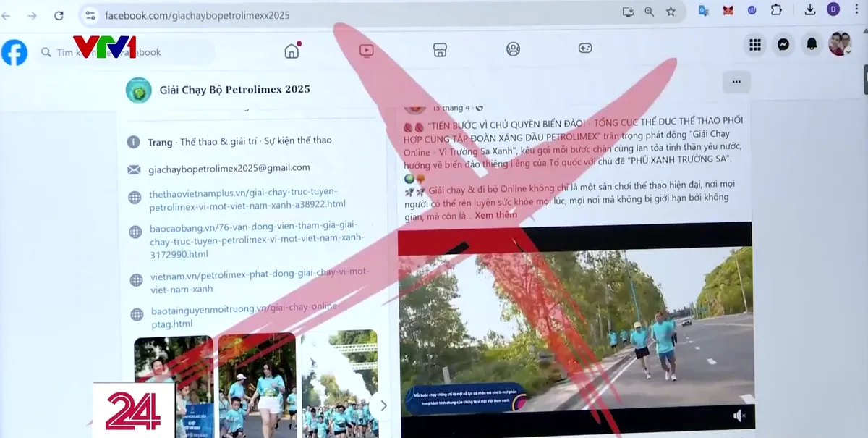Open the woman running photo thumbnail
Screen dimensions: 868x438
257,385
